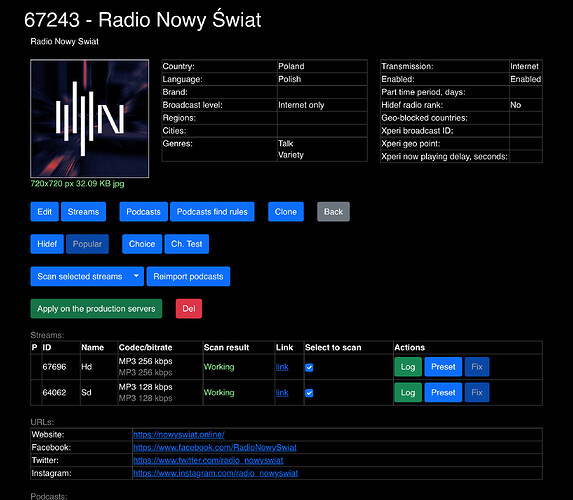Open the Radio Nowy Świat logo image
573x500 pixels.
pos(90,118)
